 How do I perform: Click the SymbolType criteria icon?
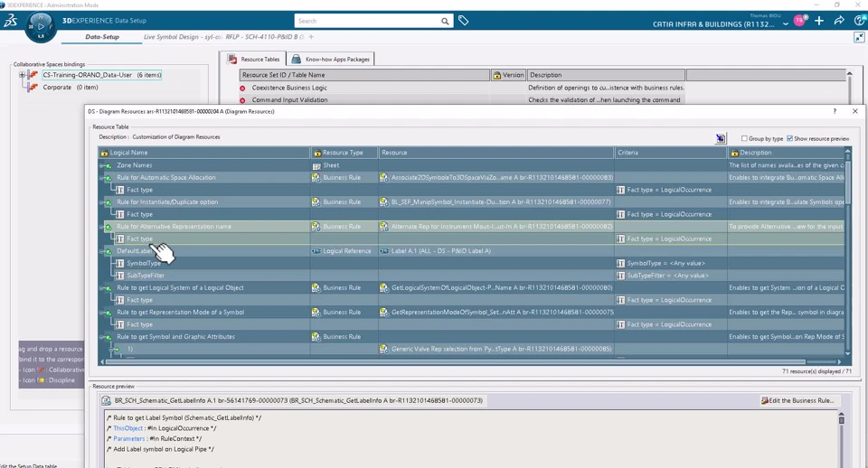620,263
